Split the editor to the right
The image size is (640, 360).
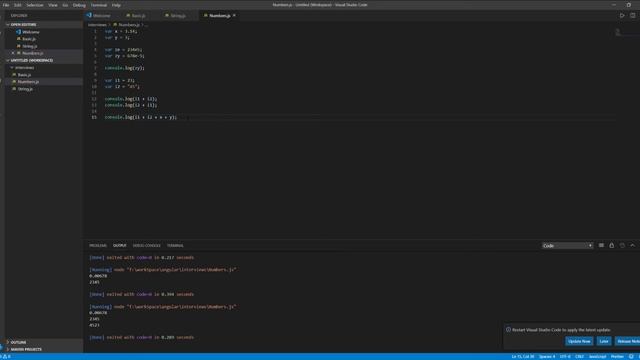coord(632,16)
